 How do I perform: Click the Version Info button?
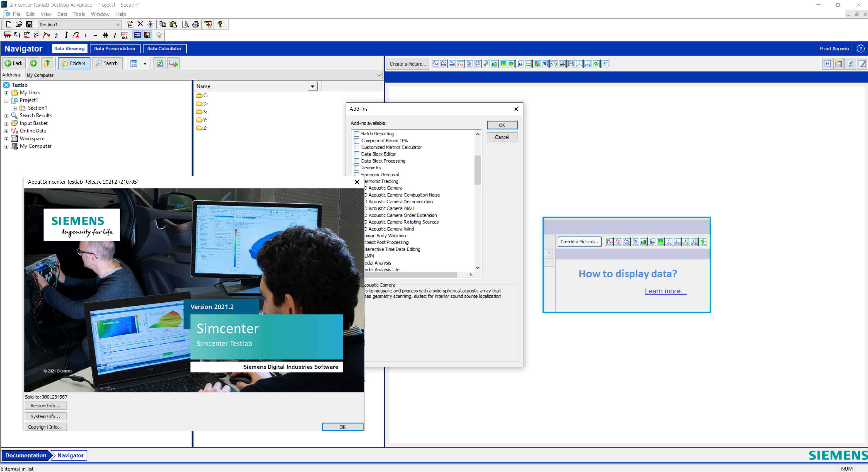(x=45, y=406)
